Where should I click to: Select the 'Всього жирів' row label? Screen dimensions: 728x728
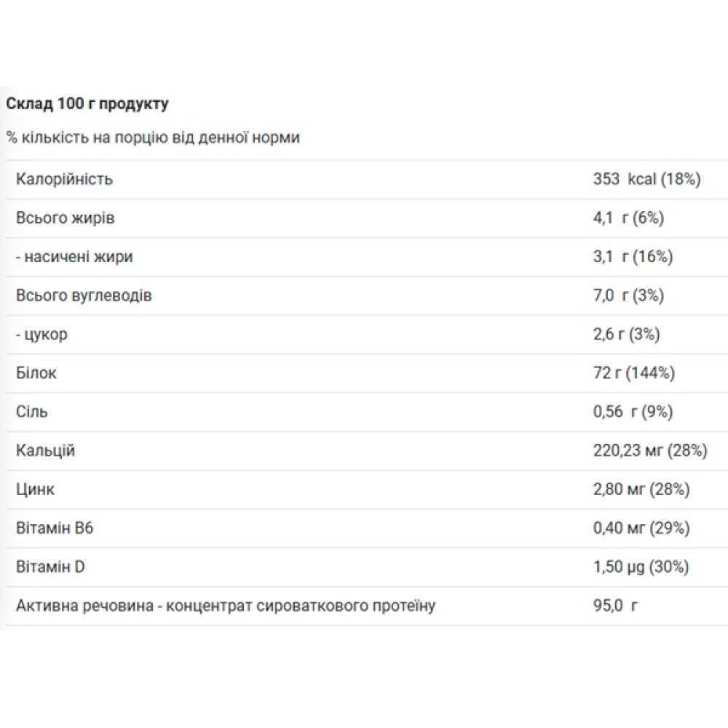click(65, 218)
